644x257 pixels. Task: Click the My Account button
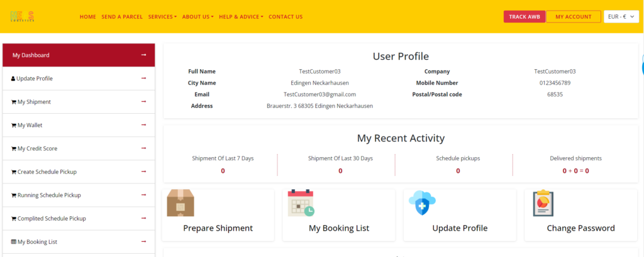click(x=573, y=17)
